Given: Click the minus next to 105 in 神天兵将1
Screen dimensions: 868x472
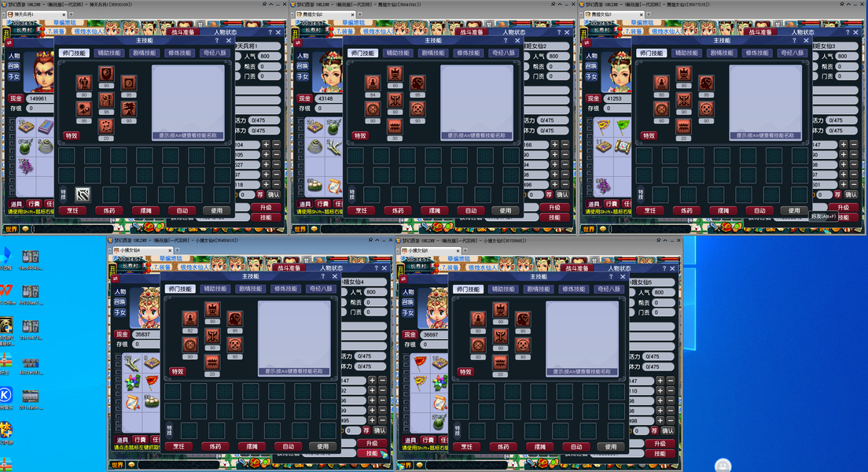Looking at the screenshot, I should click(x=276, y=154).
